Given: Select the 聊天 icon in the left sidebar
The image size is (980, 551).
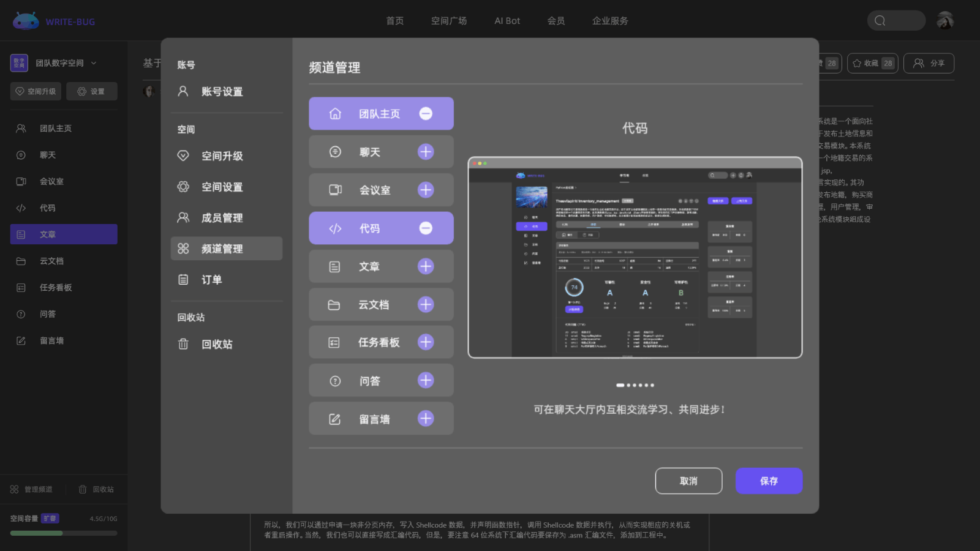Looking at the screenshot, I should [x=20, y=155].
